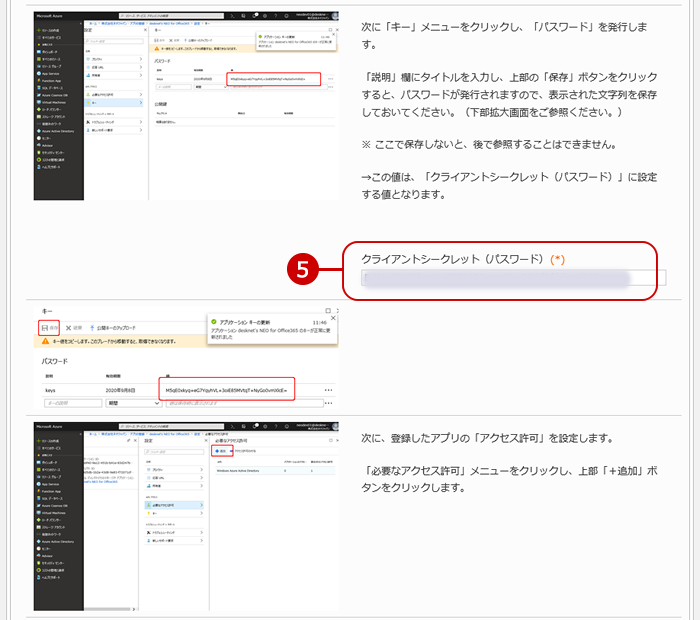Open the 期間 dropdown in enlarged キー panel
This screenshot has width=700, height=620.
pos(133,403)
